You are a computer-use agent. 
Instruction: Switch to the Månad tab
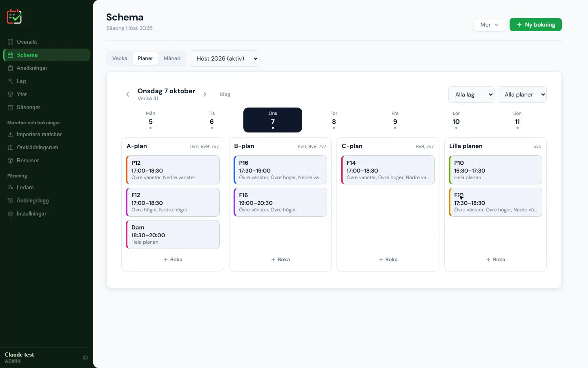[x=172, y=58]
